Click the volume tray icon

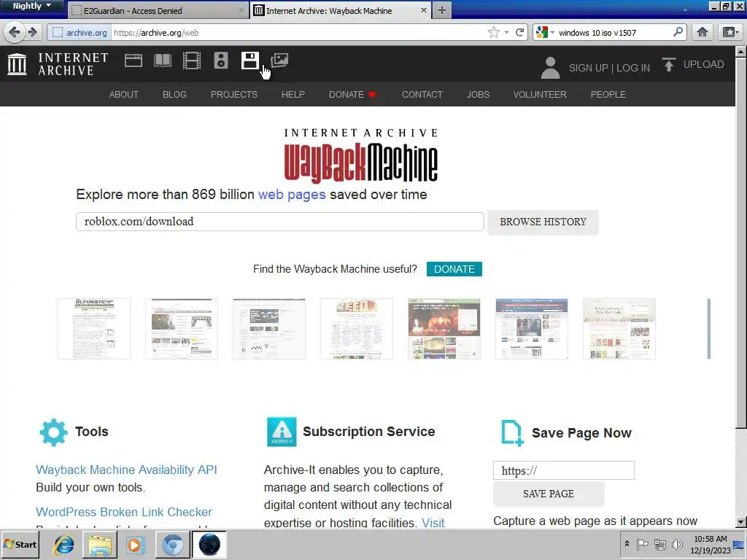(676, 544)
